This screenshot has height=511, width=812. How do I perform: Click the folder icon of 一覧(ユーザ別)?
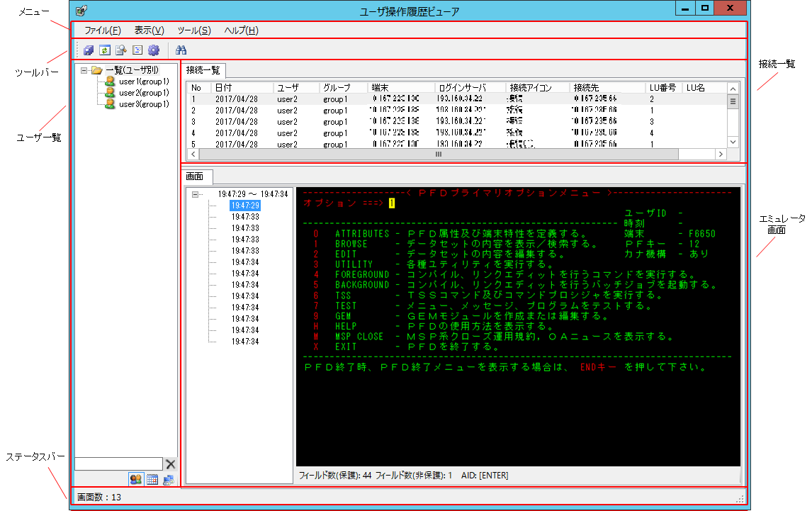pyautogui.click(x=96, y=70)
